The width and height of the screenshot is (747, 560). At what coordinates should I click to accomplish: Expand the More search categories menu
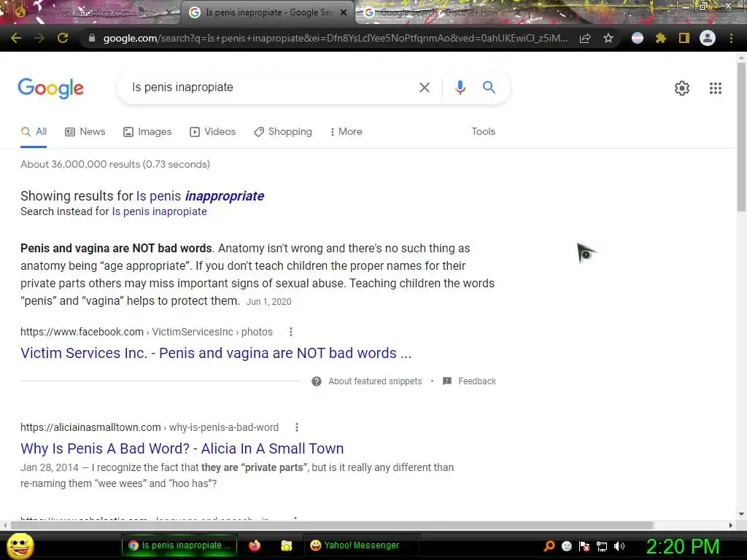347,132
